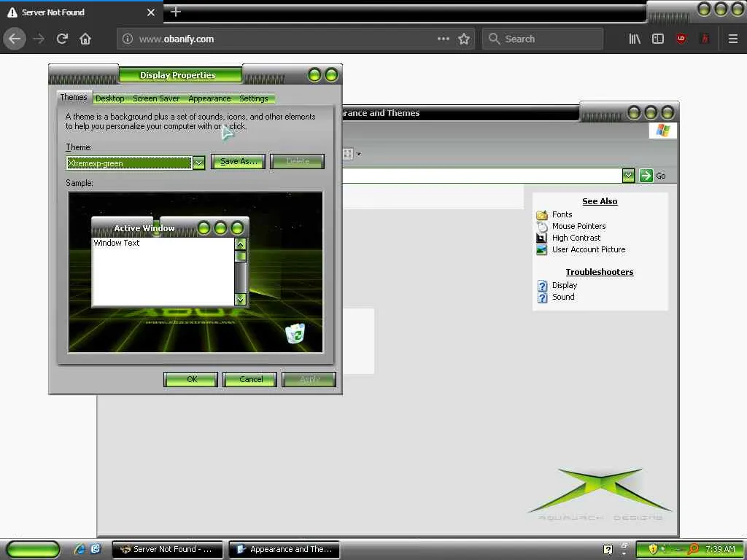Open User Account Picture link
This screenshot has width=747, height=560.
589,249
